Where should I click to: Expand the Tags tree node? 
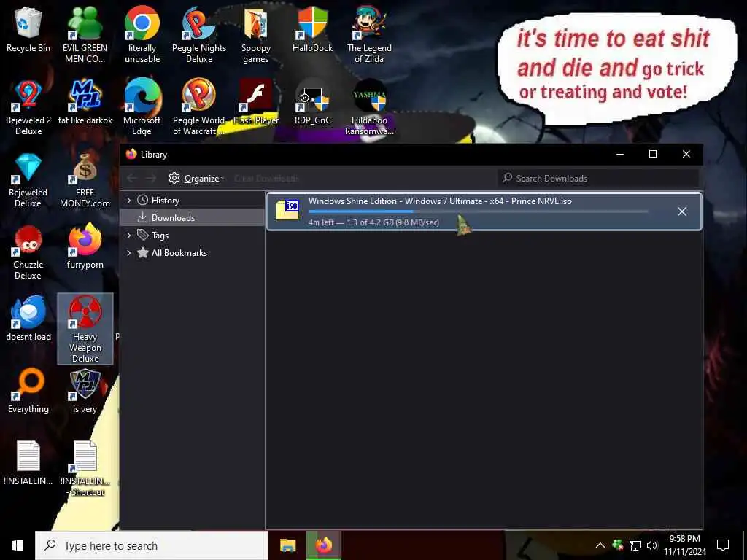tap(128, 236)
